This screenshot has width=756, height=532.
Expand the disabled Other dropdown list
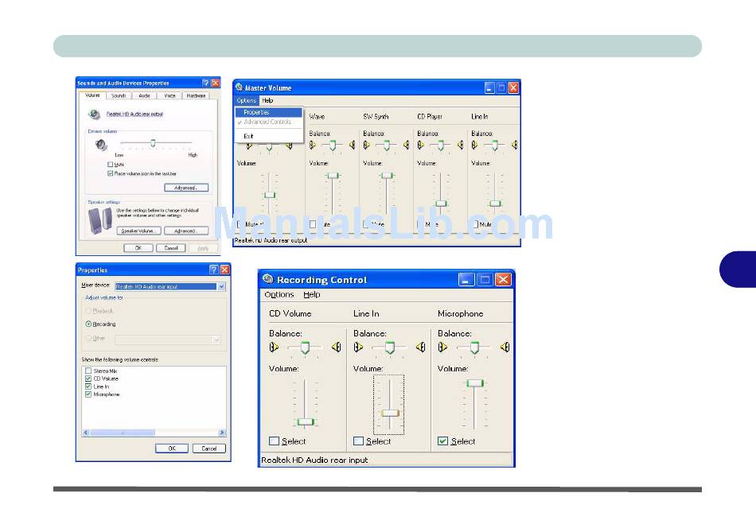pos(216,339)
